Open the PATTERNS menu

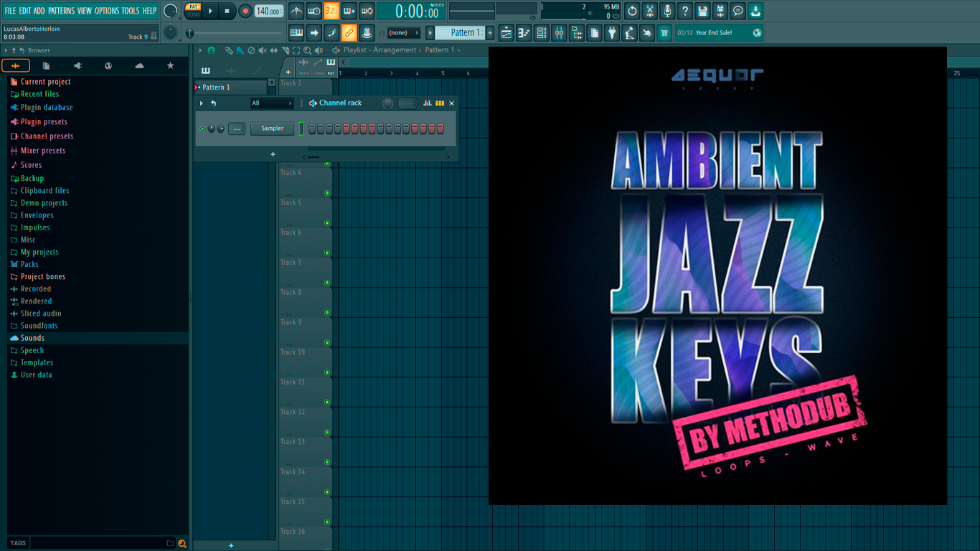[61, 11]
